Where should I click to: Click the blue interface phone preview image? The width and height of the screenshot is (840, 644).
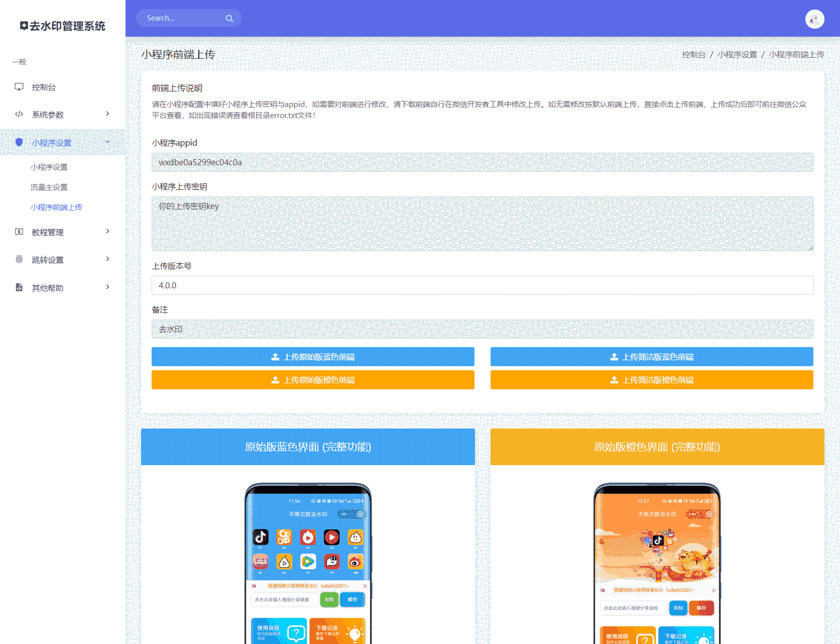[308, 563]
